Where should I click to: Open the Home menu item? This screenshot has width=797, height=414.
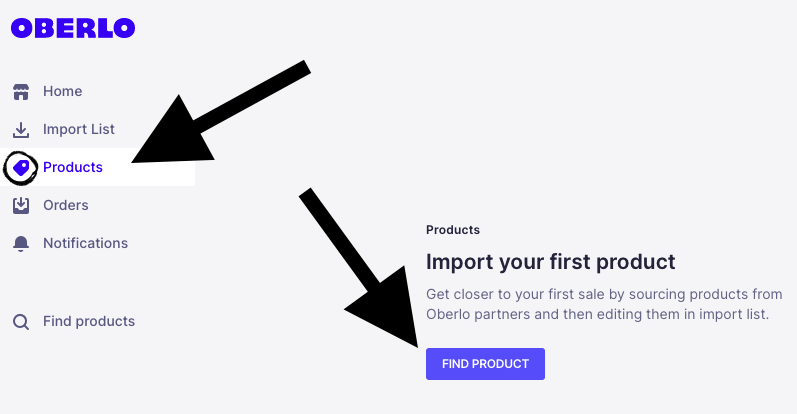[63, 91]
